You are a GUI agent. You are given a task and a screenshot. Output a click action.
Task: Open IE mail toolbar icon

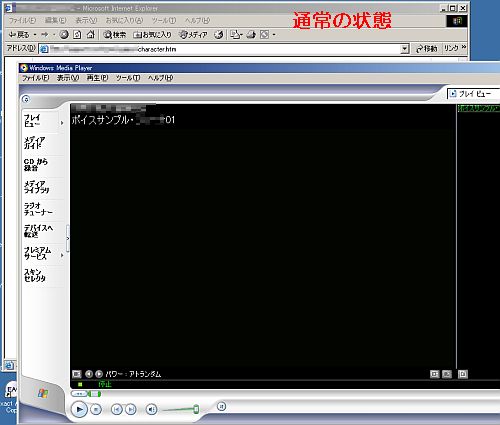coord(236,34)
